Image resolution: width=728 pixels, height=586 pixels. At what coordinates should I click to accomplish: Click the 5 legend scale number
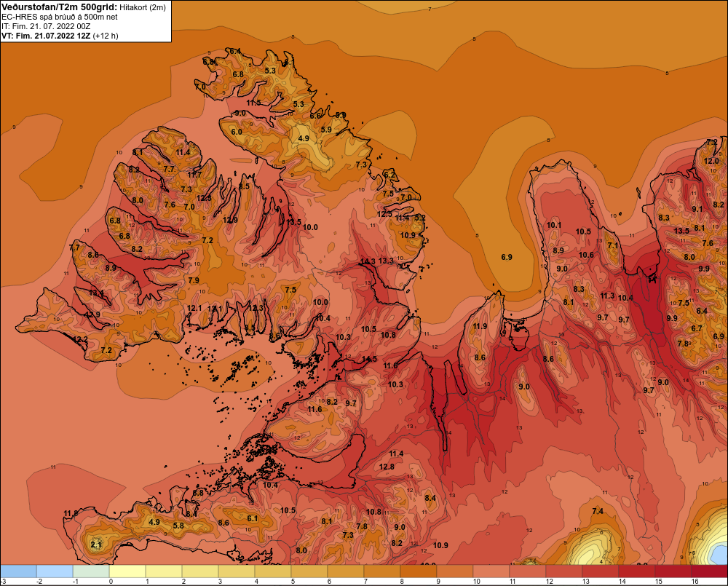coord(293,582)
